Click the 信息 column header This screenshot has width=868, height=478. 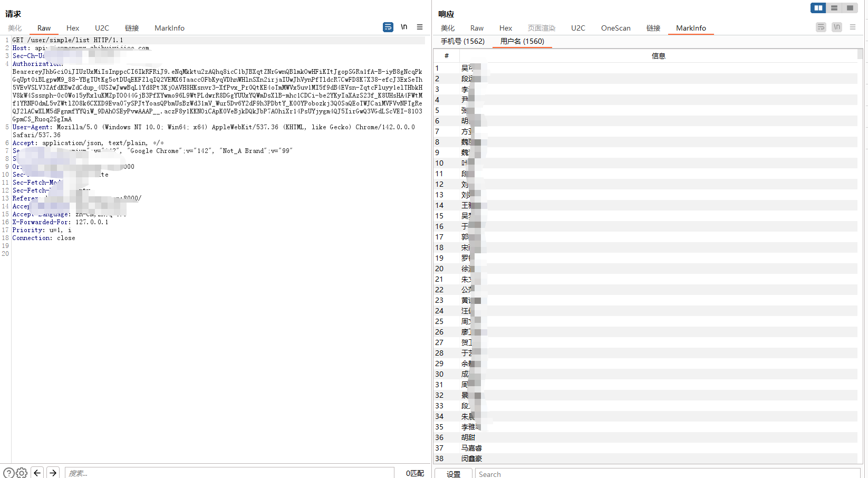pyautogui.click(x=658, y=55)
